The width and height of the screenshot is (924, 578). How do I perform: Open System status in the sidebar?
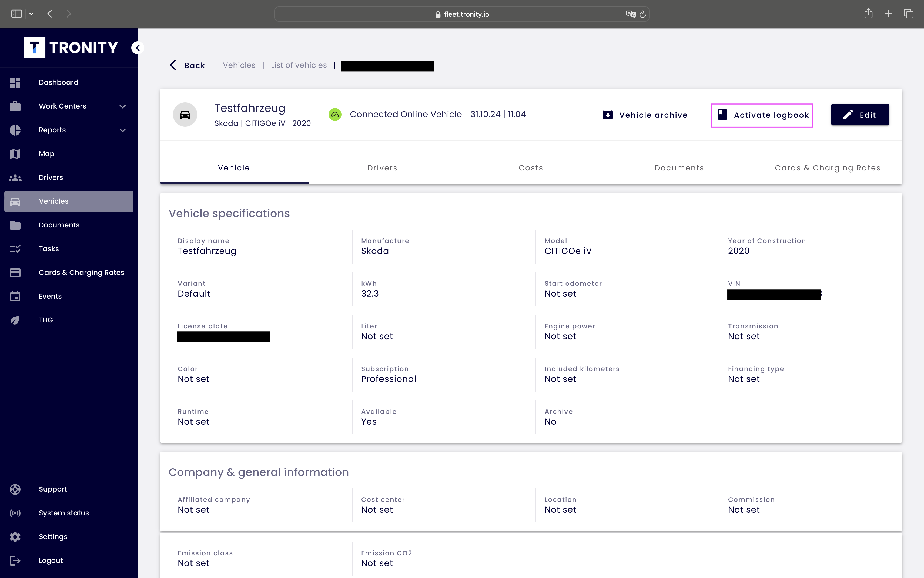pyautogui.click(x=69, y=513)
